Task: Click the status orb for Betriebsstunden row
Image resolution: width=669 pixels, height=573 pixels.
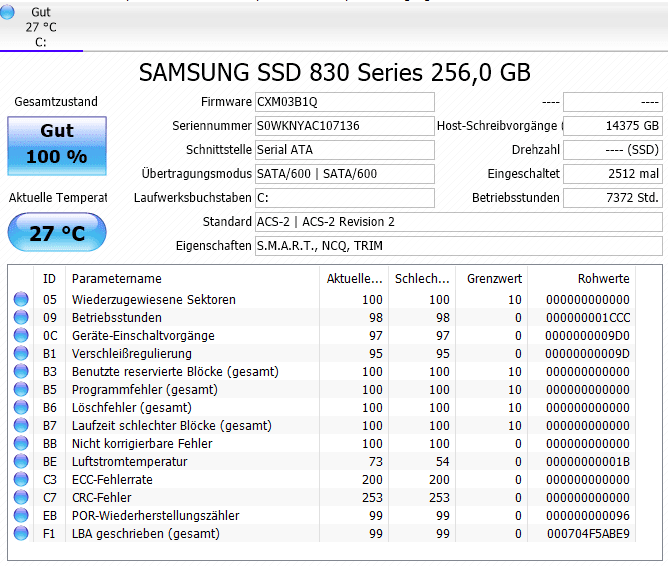Action: point(21,318)
